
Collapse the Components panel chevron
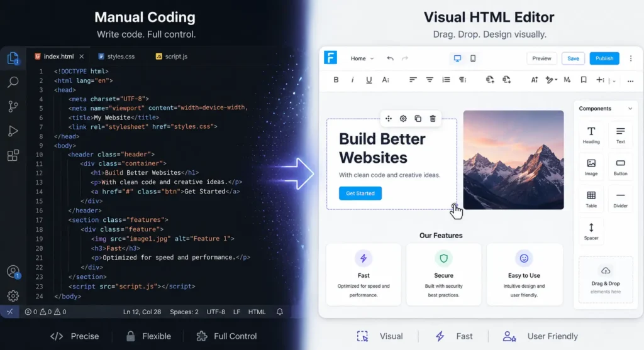click(x=630, y=109)
